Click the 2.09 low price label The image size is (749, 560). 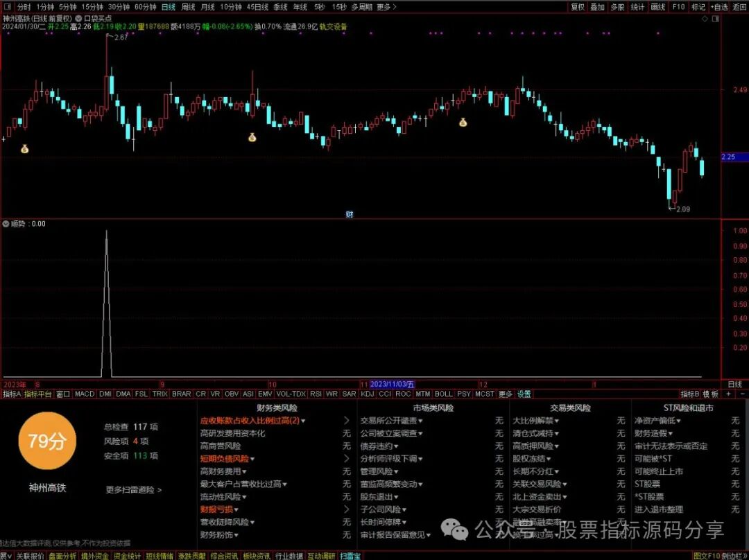[x=683, y=209]
